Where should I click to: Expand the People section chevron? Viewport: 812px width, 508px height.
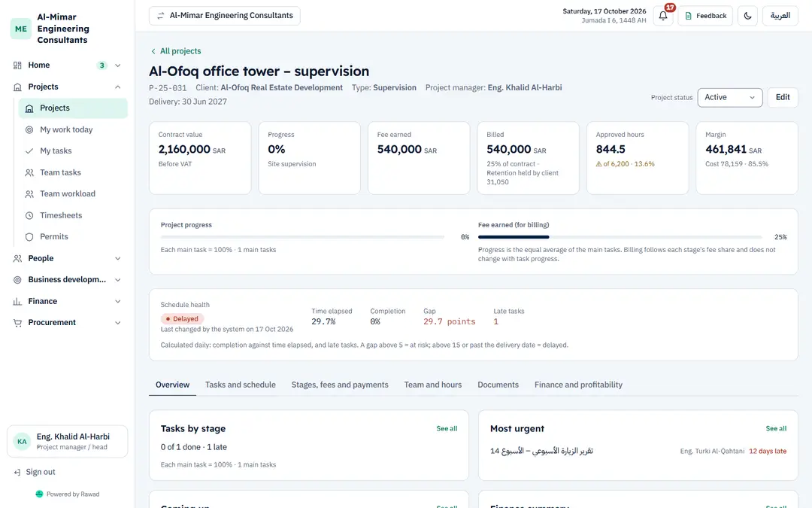coord(117,258)
